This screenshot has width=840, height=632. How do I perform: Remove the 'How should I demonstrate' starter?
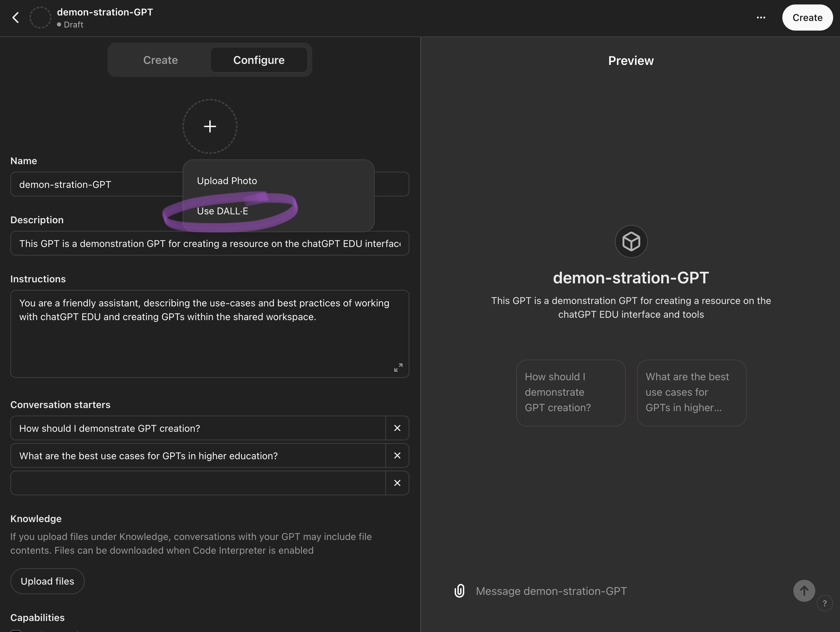pos(397,428)
